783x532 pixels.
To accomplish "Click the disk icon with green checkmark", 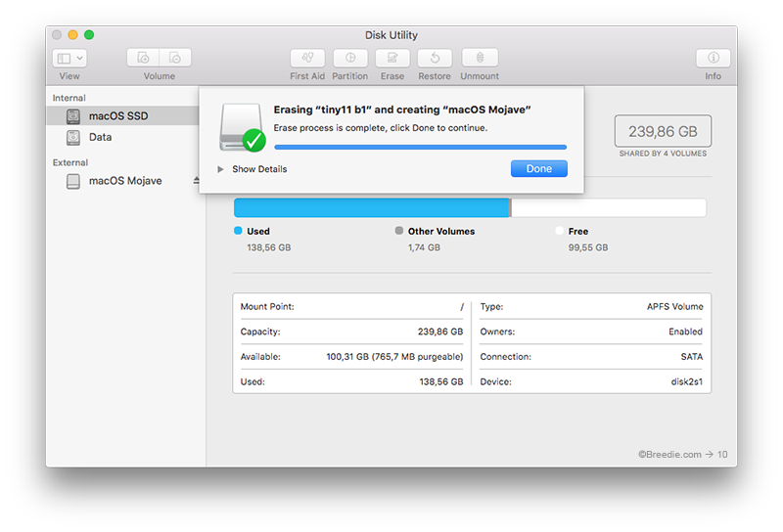I will pos(242,127).
